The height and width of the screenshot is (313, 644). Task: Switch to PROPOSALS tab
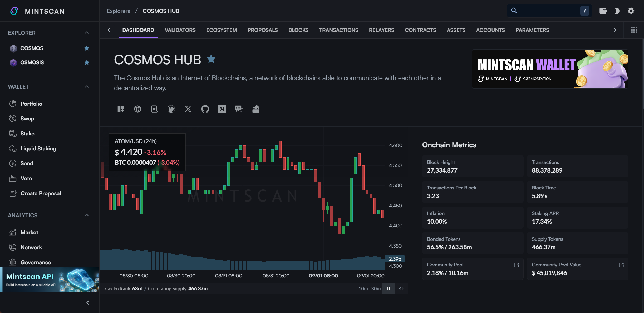pyautogui.click(x=263, y=30)
